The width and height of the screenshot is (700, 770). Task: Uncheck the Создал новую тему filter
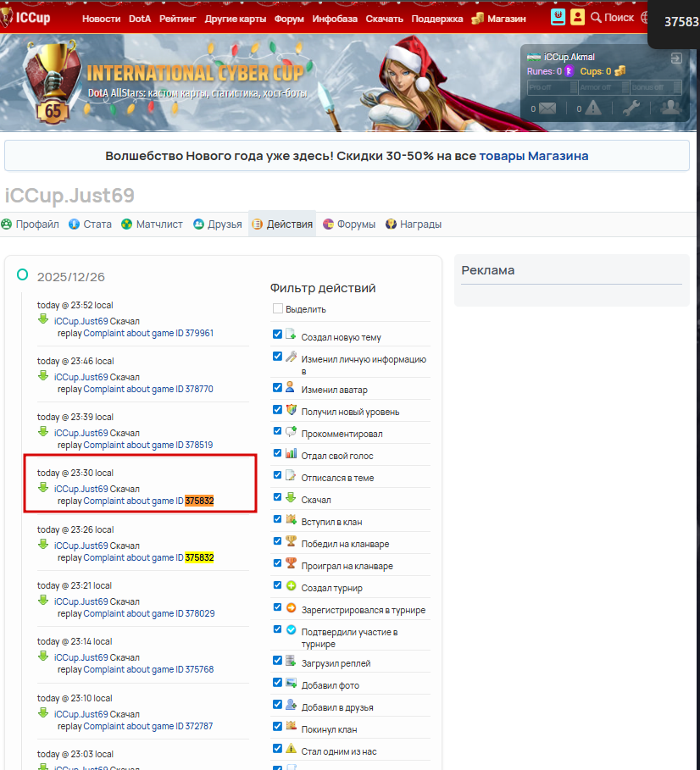277,334
